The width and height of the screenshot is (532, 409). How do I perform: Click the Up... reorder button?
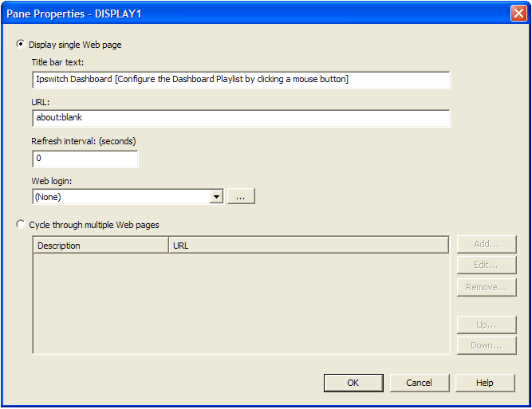487,325
